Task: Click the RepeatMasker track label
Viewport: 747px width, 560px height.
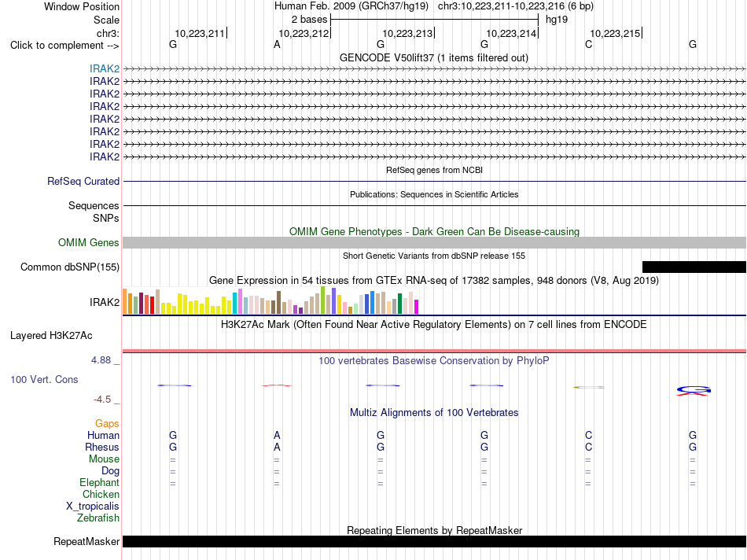Action: [x=86, y=541]
